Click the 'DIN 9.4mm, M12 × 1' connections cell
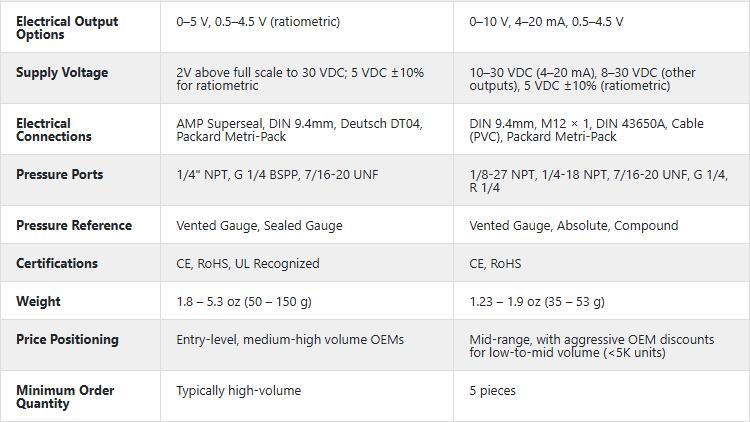Screen dimensions: 750x422 pos(586,130)
